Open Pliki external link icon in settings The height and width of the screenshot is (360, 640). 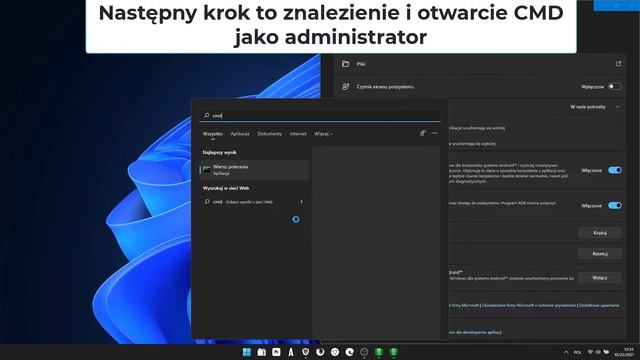[618, 64]
